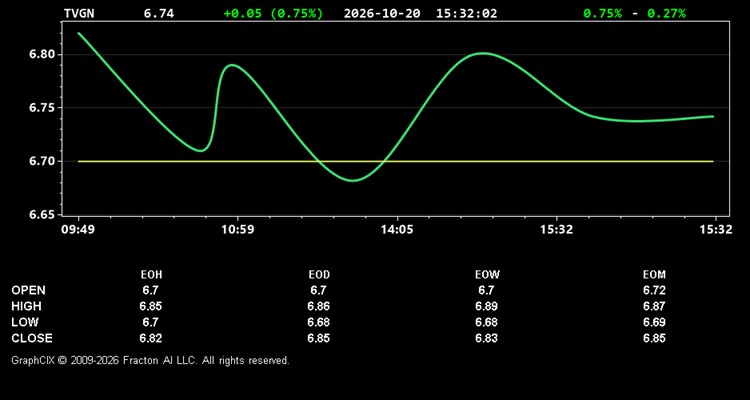Click the OPEN row label
The width and height of the screenshot is (750, 400).
[29, 290]
